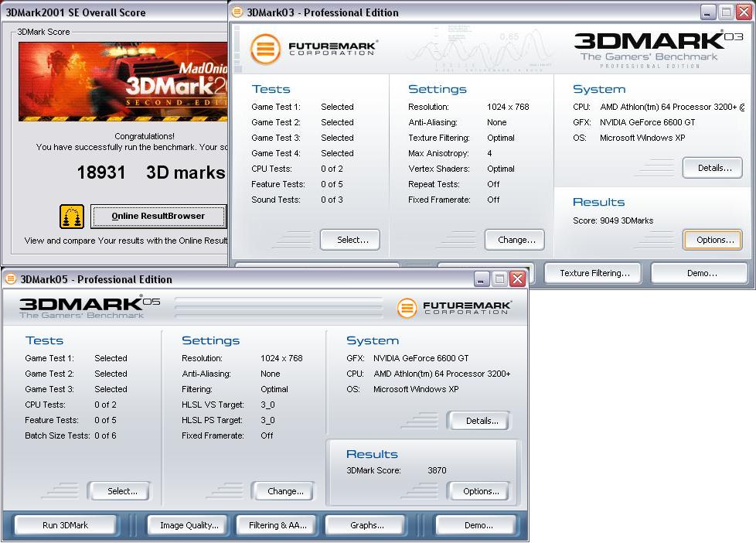Click the 3DMark2001 tree icon beside Online ResultBrowser
The width and height of the screenshot is (756, 543).
point(72,217)
